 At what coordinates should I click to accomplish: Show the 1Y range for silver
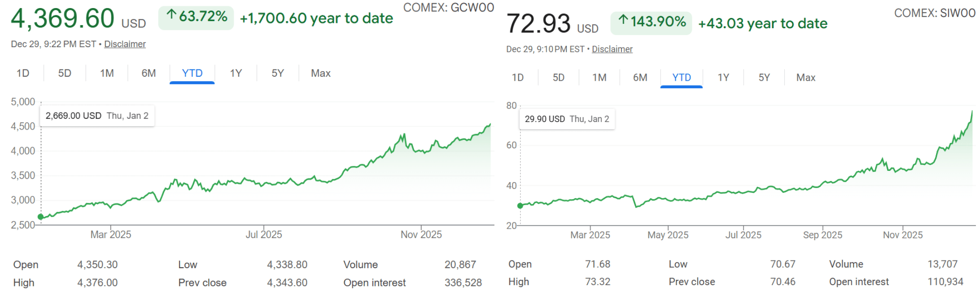click(x=723, y=78)
